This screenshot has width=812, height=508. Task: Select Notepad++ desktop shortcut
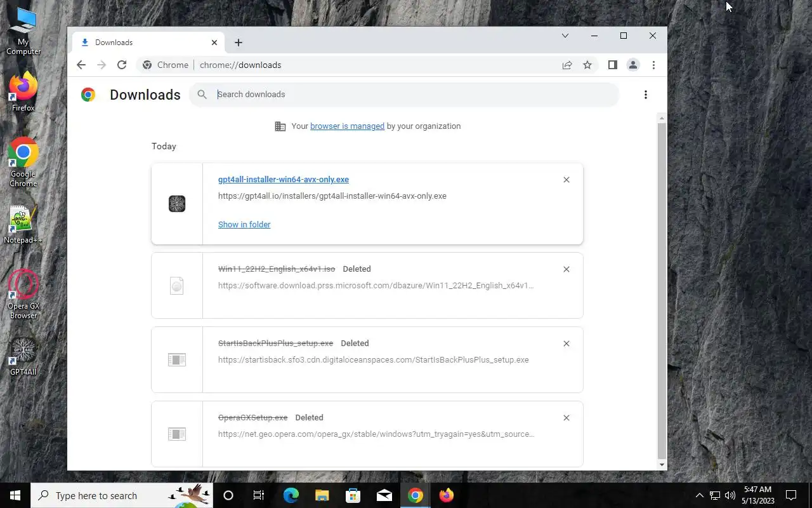coord(23,225)
